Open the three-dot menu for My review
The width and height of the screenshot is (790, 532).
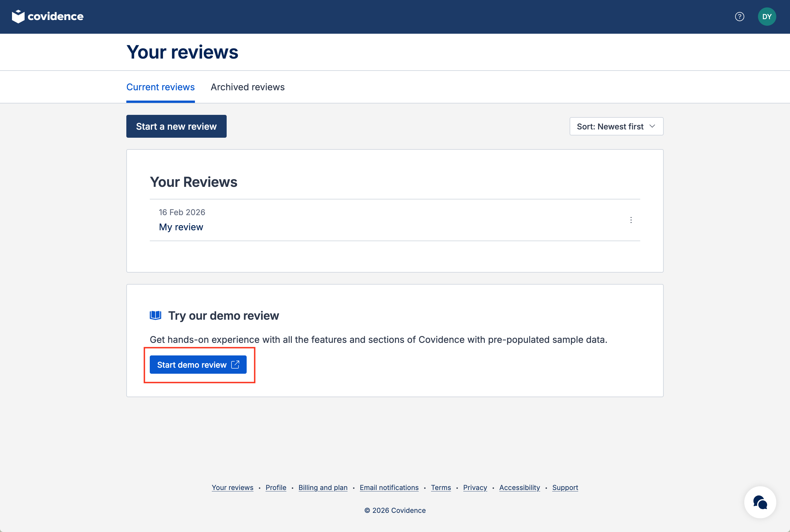(x=631, y=220)
